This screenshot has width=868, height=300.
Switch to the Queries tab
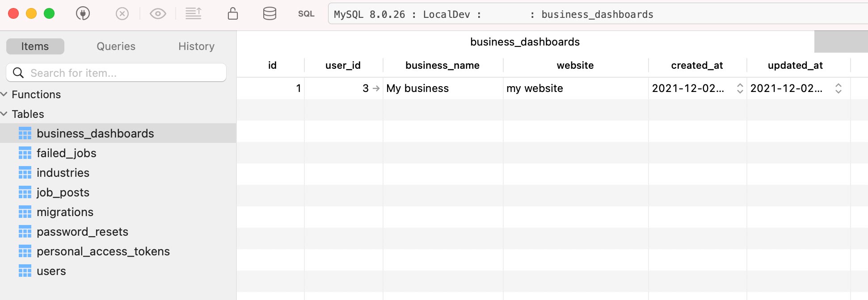[x=116, y=46]
